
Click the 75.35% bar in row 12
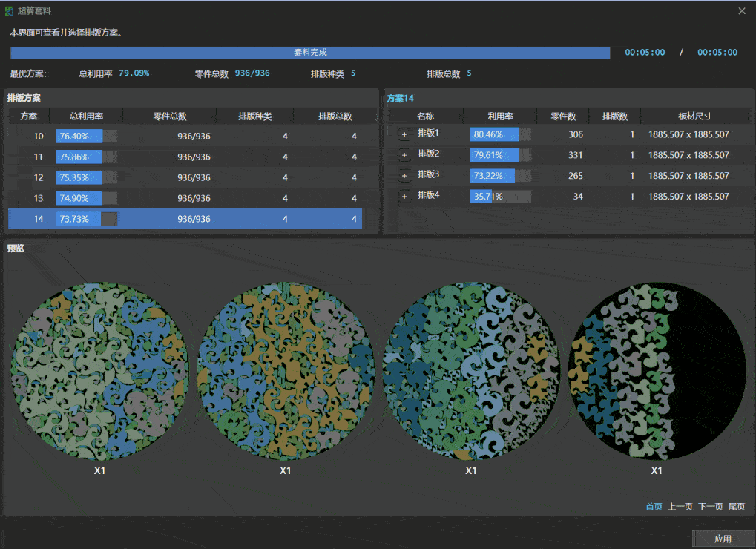pyautogui.click(x=86, y=178)
